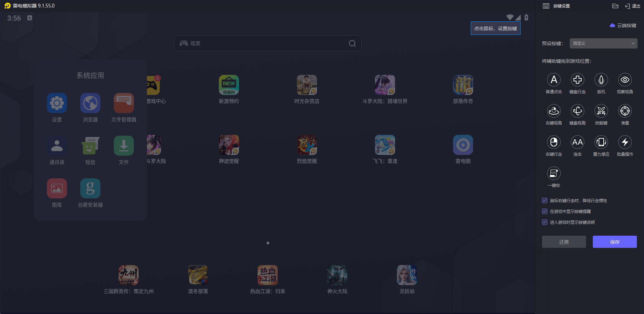Launch 神火大陆 from the dock
644x314 pixels.
tap(337, 275)
